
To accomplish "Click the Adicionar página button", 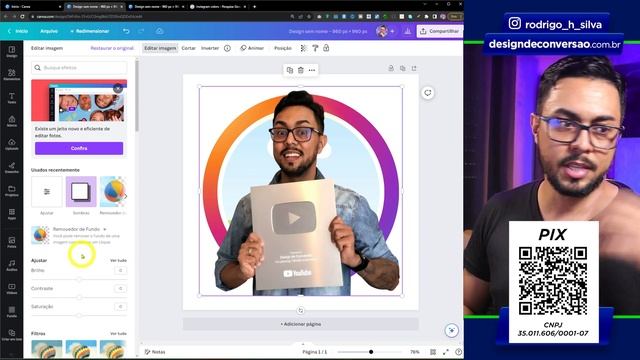I will (x=301, y=324).
